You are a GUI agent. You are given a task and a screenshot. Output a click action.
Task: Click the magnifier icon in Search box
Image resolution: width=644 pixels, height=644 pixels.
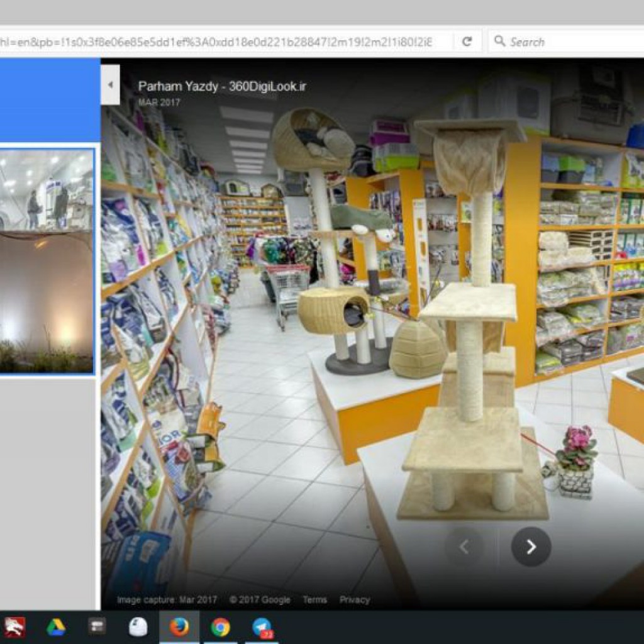500,42
